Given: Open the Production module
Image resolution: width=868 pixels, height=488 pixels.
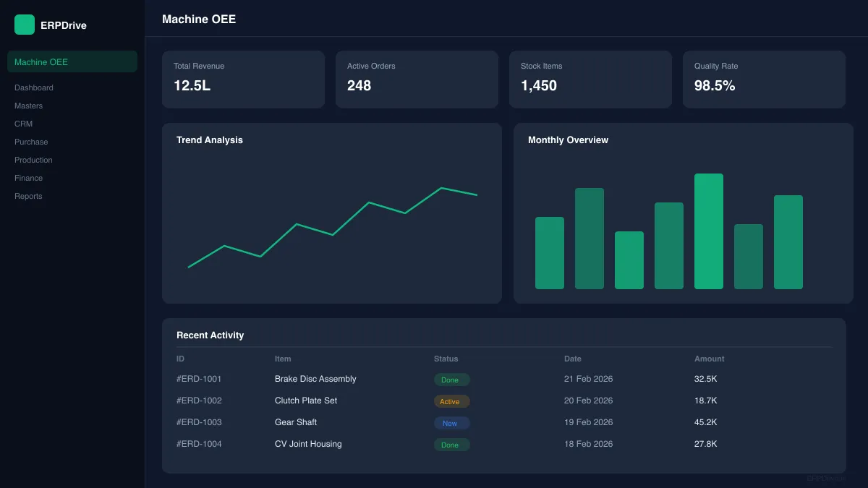Looking at the screenshot, I should tap(33, 160).
